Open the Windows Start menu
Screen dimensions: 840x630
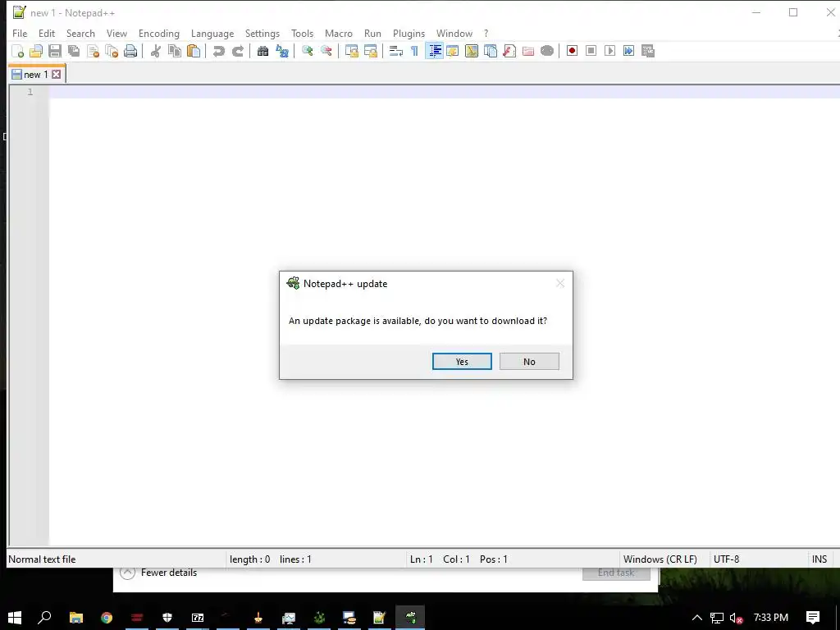coord(15,618)
